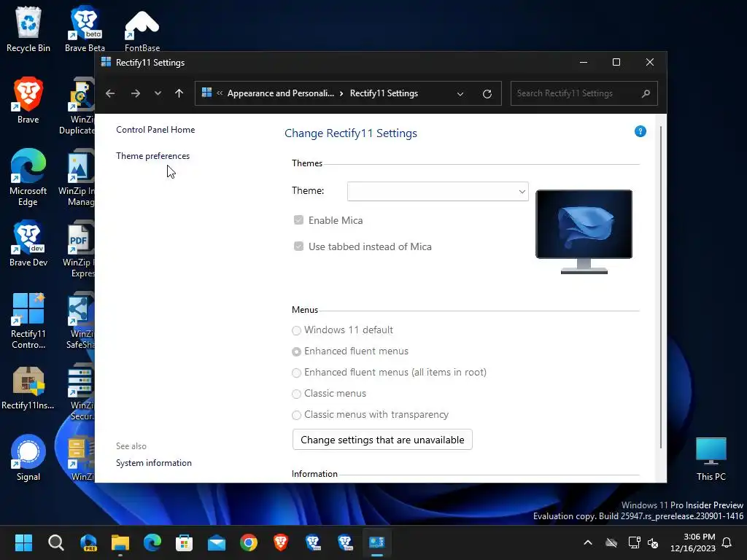Expand address bar history dropdown
The height and width of the screenshot is (560, 747).
point(460,94)
